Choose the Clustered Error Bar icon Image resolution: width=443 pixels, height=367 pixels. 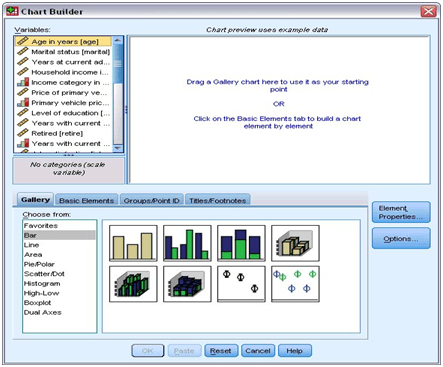pyautogui.click(x=295, y=284)
